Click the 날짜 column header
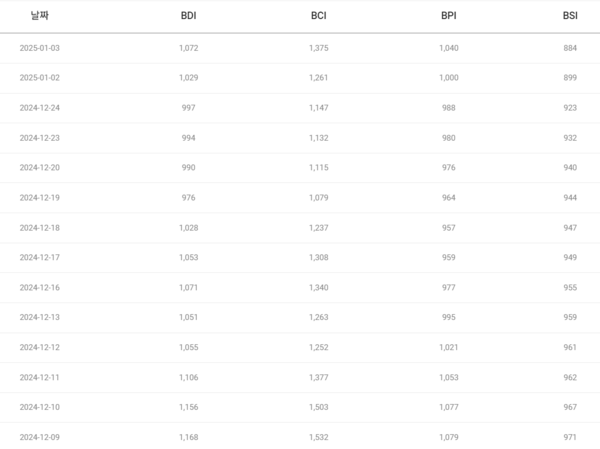Viewport: 600px width, 449px height. coord(39,16)
